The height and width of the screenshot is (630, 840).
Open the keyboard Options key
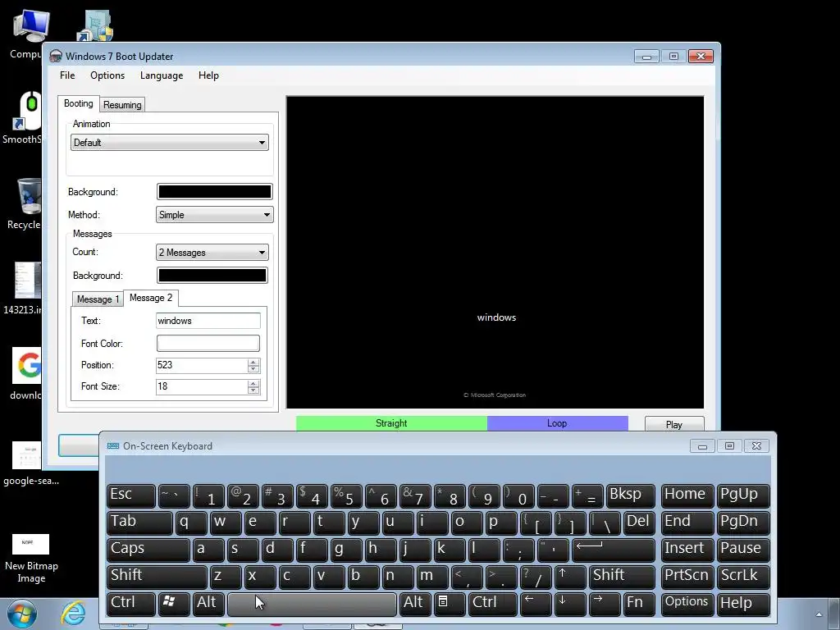click(x=687, y=603)
